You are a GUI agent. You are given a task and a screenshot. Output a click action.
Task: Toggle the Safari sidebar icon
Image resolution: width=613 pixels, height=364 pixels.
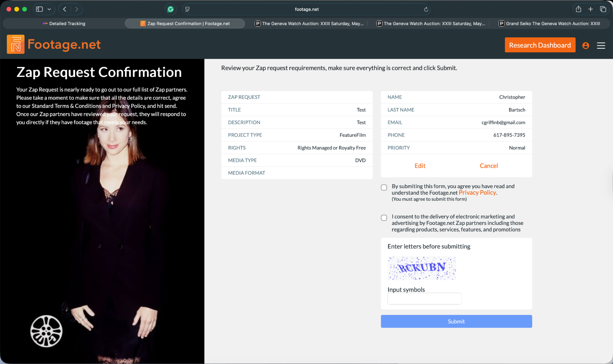(x=39, y=9)
